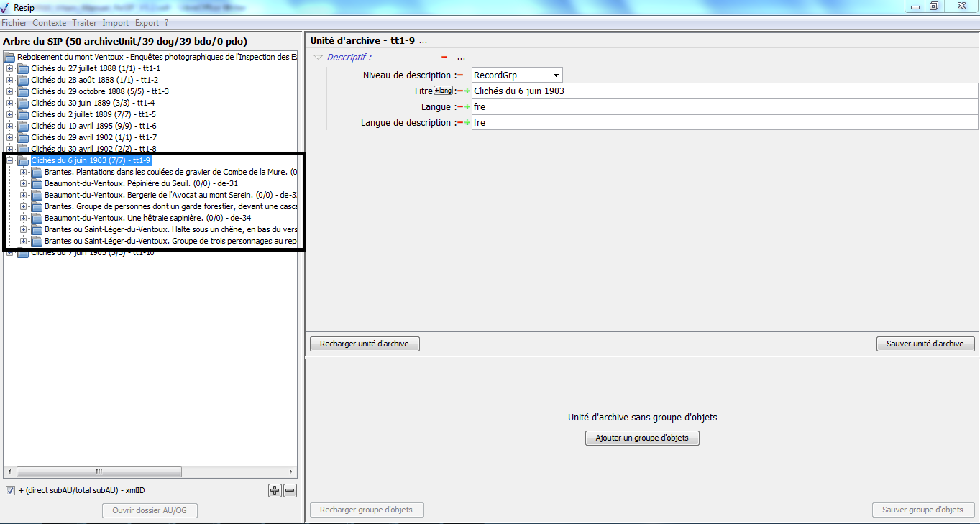Toggle the direct subAU/total subAU xmlID checkbox

click(10, 491)
